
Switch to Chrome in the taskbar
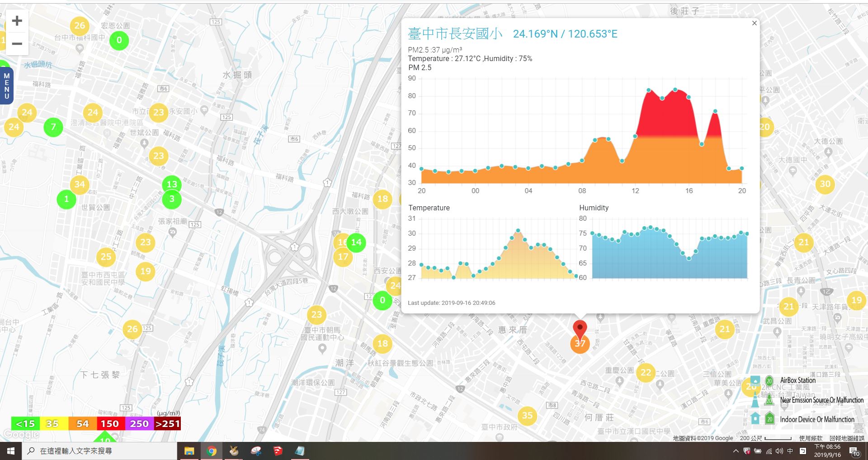211,451
